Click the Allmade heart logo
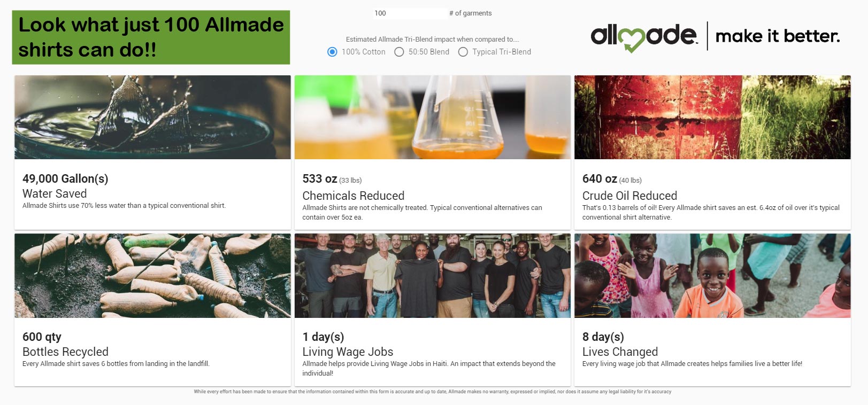Viewport: 868px width, 405px height. tap(631, 40)
